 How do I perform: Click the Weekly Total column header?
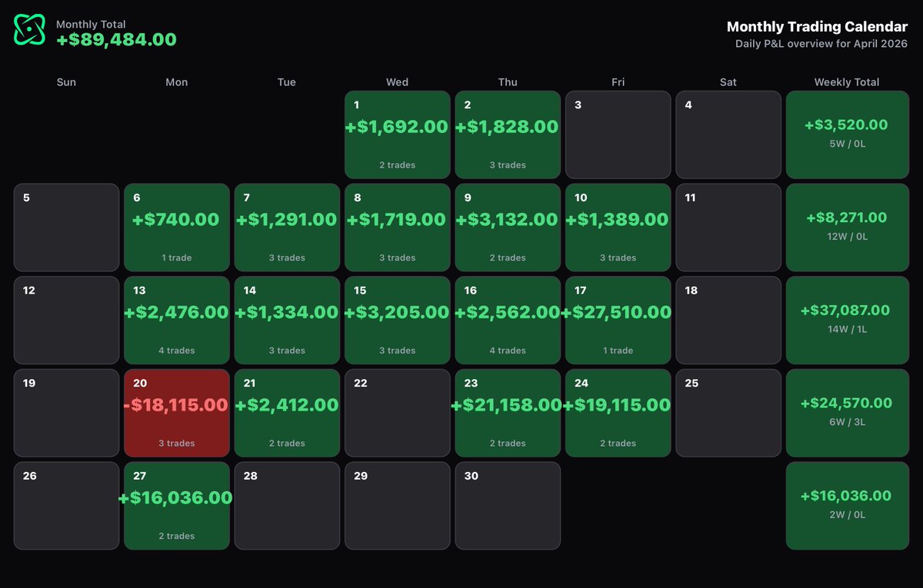[847, 82]
